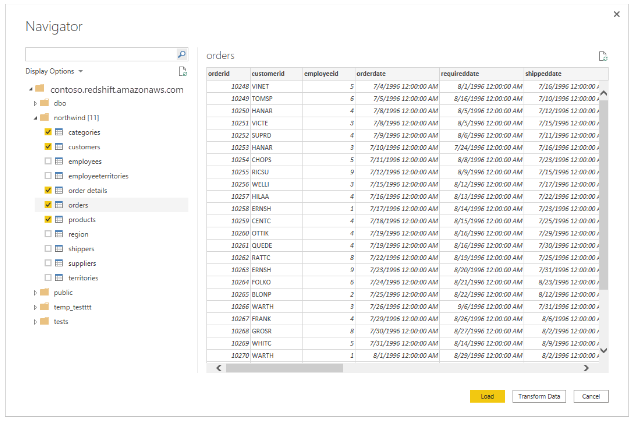This screenshot has width=637, height=422.
Task: Click into the Navigator search field
Action: 100,55
